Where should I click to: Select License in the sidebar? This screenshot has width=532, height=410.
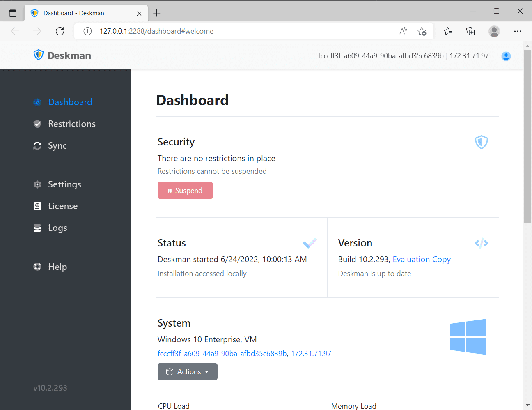pyautogui.click(x=62, y=206)
